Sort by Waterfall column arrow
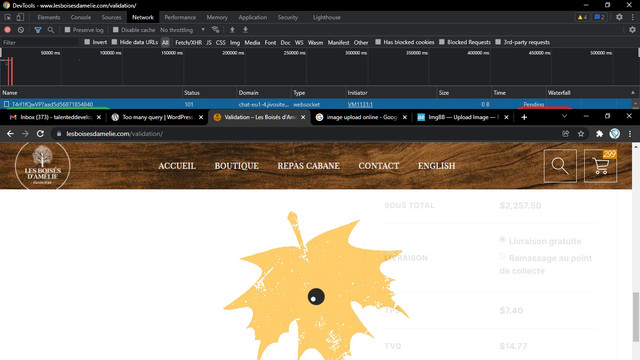 633,93
